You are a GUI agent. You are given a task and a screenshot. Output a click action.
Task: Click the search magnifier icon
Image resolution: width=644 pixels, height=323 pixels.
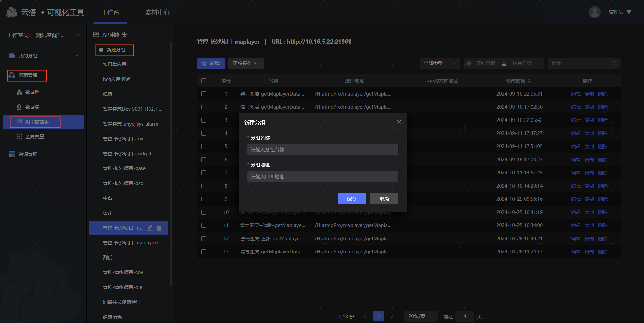point(614,63)
